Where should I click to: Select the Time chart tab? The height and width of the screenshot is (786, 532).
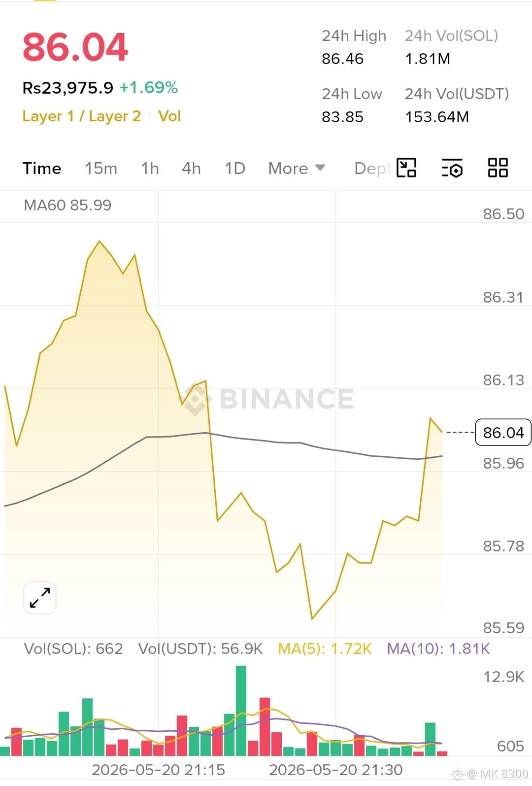(42, 169)
